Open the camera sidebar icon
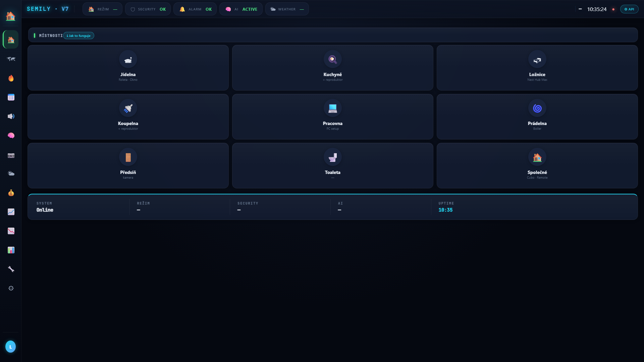This screenshot has height=362, width=644. 11,155
